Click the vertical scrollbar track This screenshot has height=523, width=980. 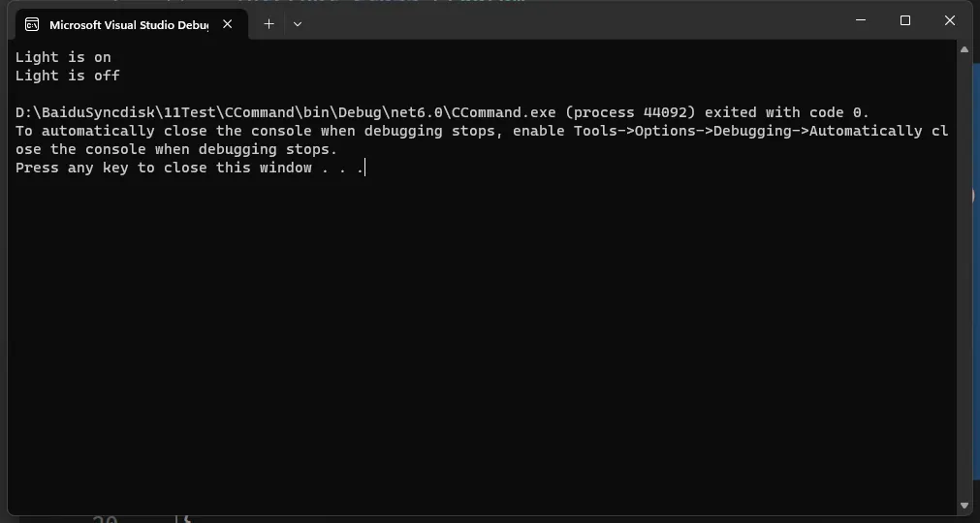tap(964, 278)
